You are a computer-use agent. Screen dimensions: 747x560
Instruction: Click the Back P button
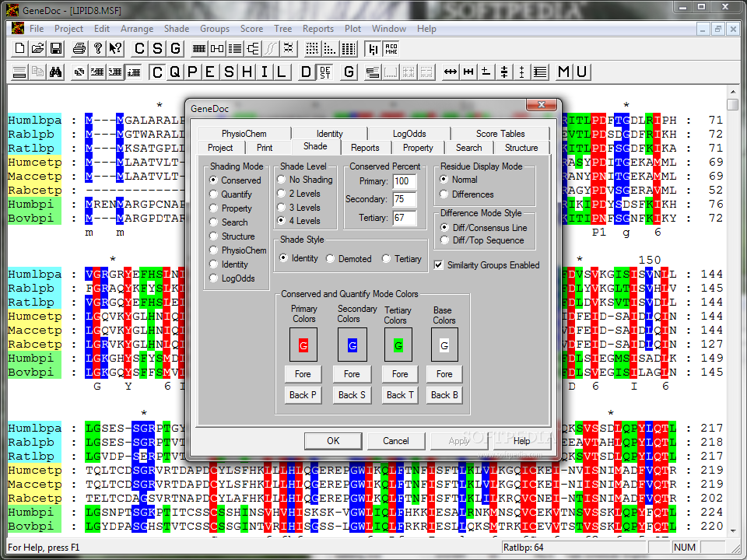tap(303, 395)
